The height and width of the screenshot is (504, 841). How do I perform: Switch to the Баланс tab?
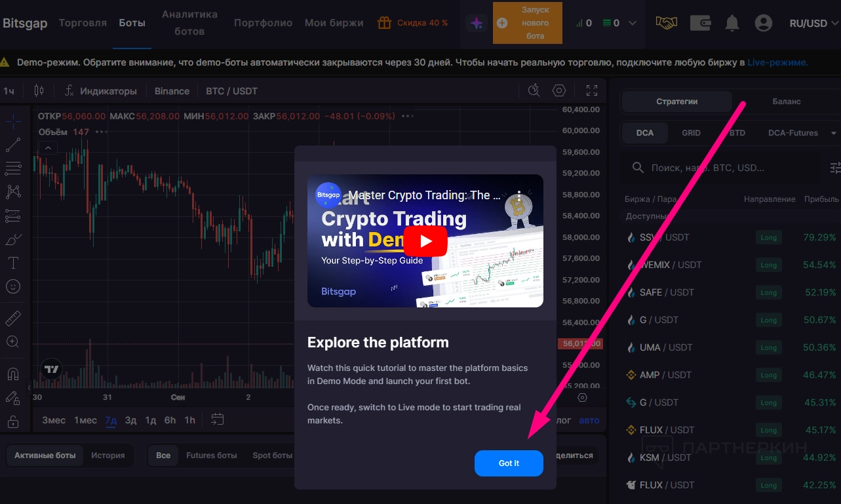coord(786,102)
